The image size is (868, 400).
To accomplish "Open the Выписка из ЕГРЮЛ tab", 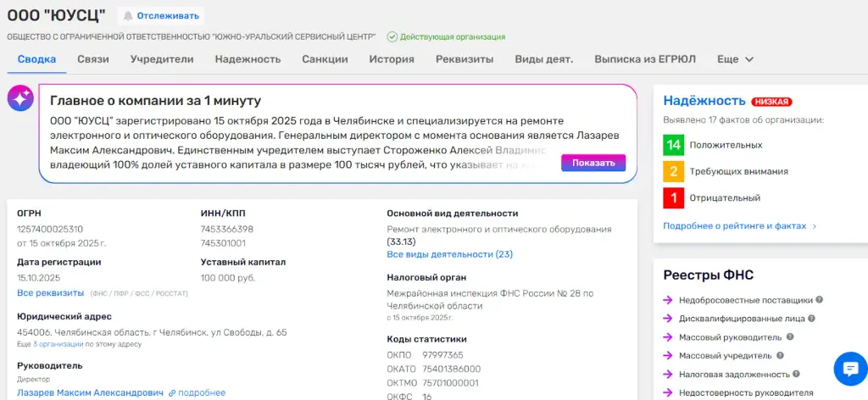I will click(x=645, y=59).
